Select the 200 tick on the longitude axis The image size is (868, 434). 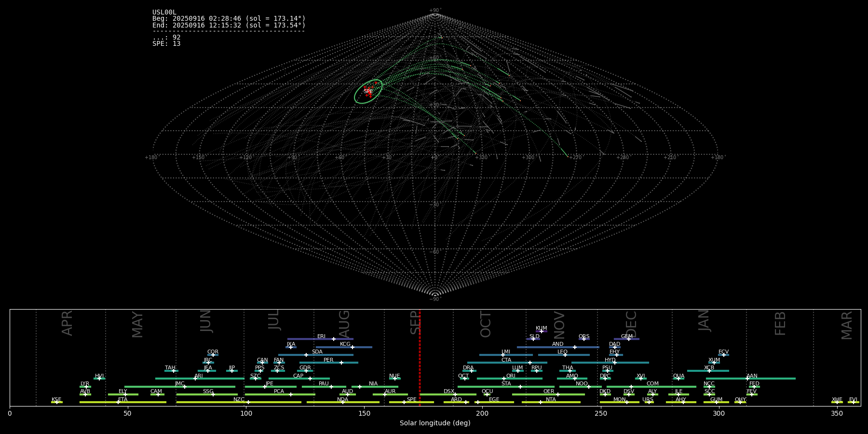coord(482,414)
